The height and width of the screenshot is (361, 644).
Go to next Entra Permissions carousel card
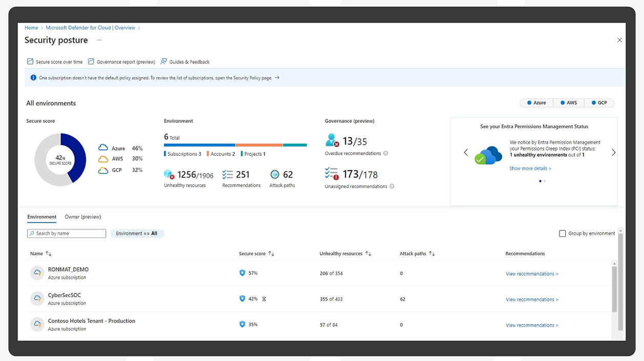[613, 153]
